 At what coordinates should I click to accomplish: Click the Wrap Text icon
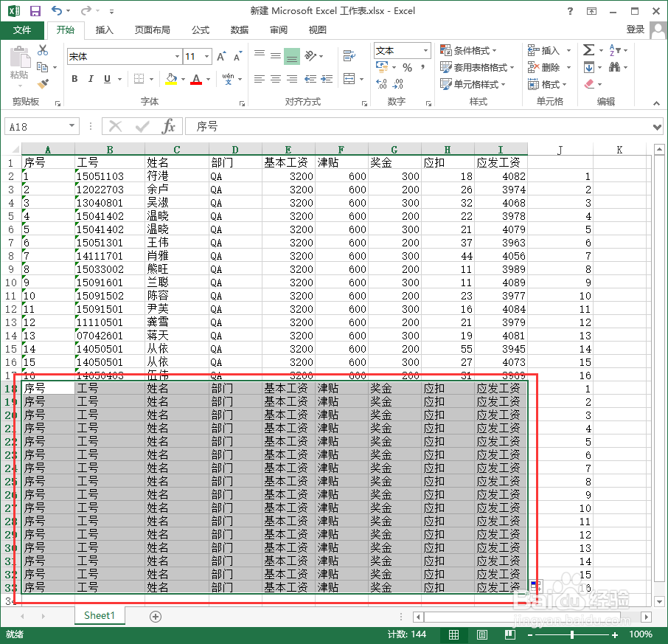pos(349,55)
